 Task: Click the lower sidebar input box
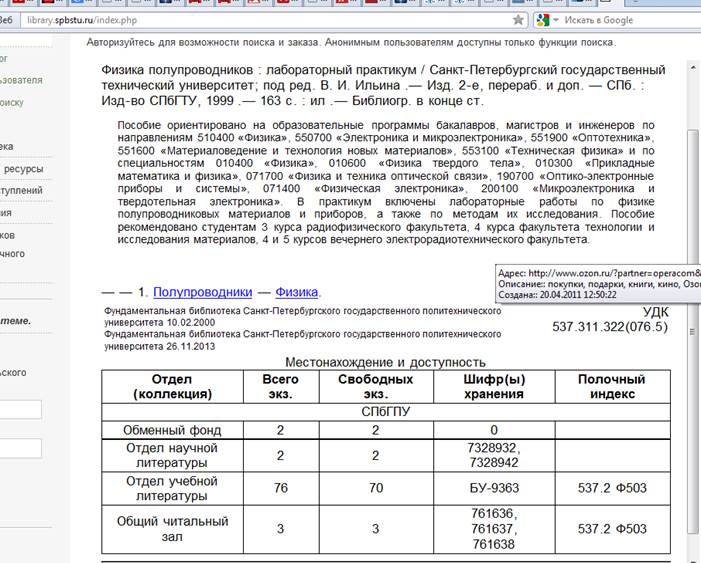(x=20, y=448)
